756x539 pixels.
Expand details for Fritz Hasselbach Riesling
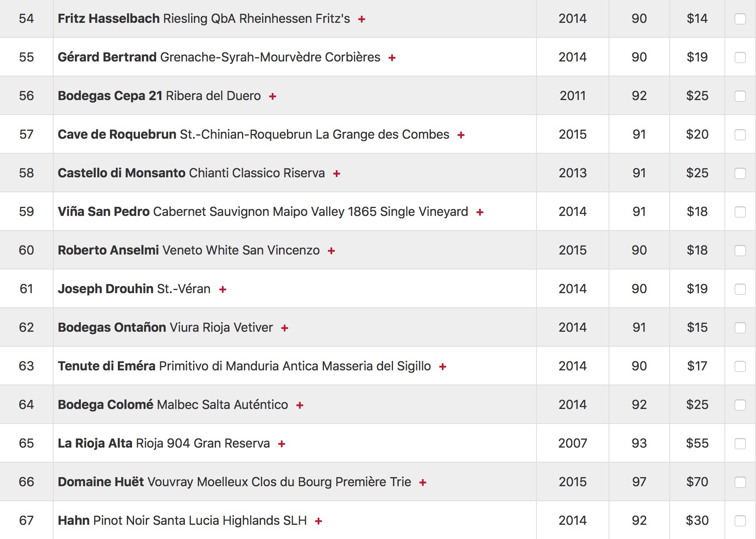click(361, 19)
